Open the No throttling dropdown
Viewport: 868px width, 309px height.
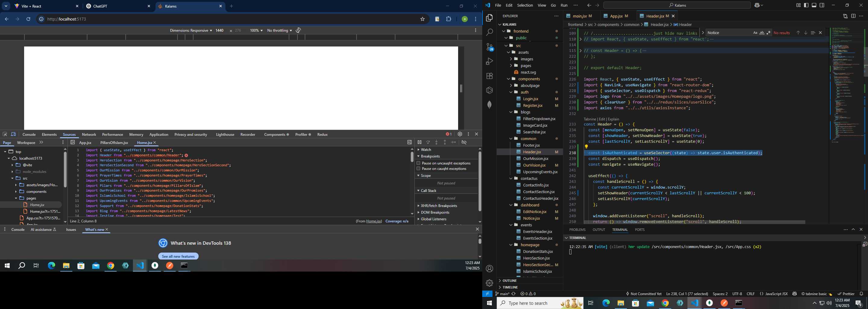coord(279,30)
